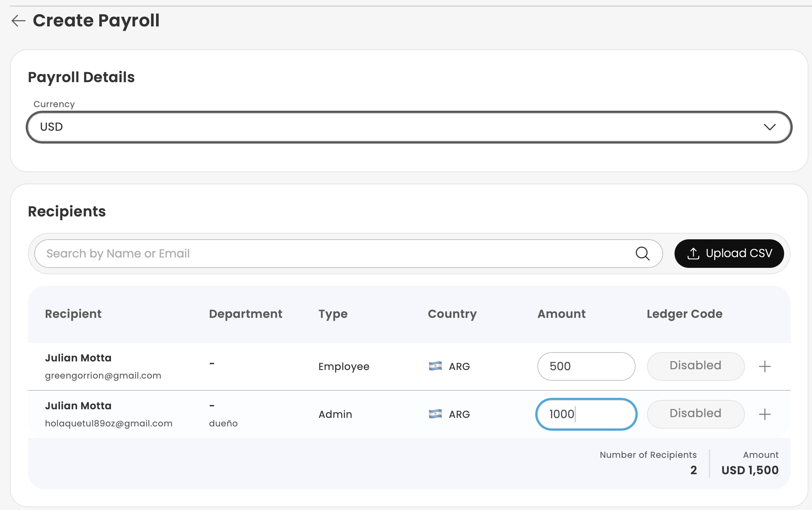Image resolution: width=812 pixels, height=510 pixels.
Task: Click the amount field containing 500
Action: (x=586, y=366)
